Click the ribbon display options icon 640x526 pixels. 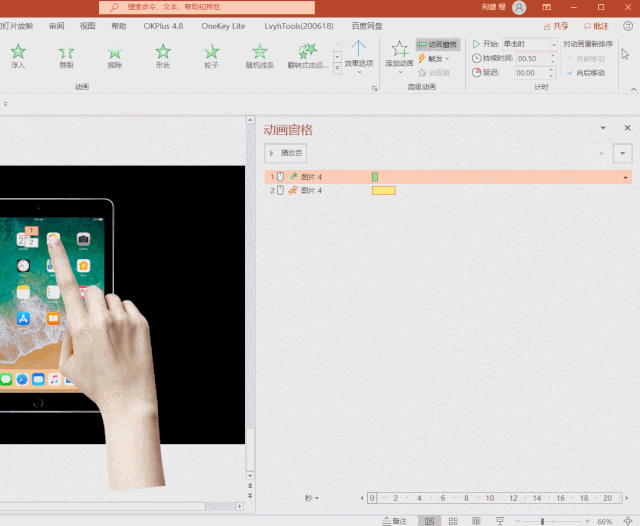click(x=546, y=7)
